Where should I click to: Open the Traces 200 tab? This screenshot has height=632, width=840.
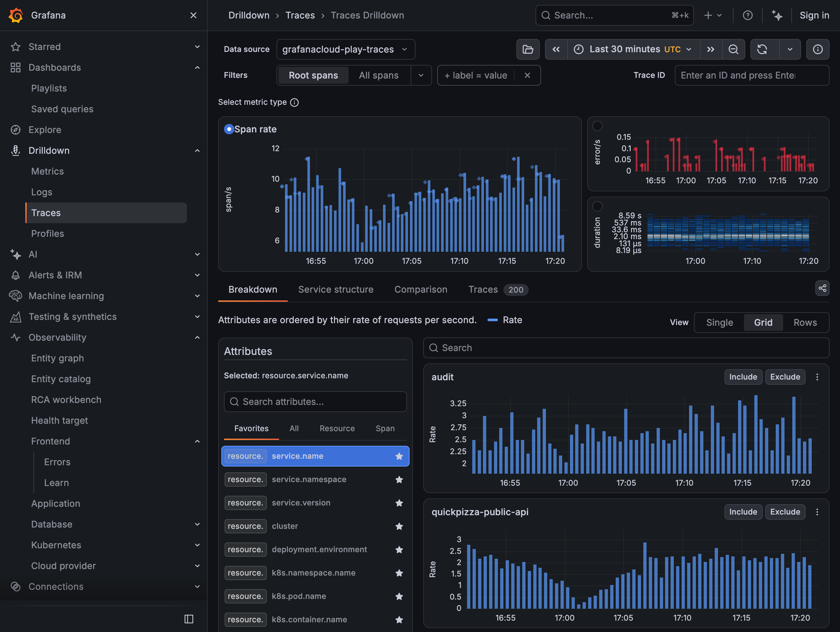click(498, 290)
